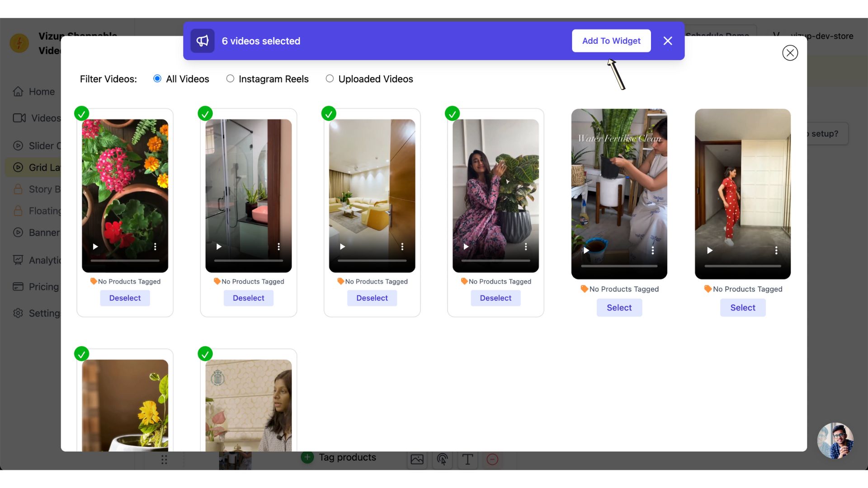Deselect the flower pots video
This screenshot has width=868, height=488.
tap(125, 298)
